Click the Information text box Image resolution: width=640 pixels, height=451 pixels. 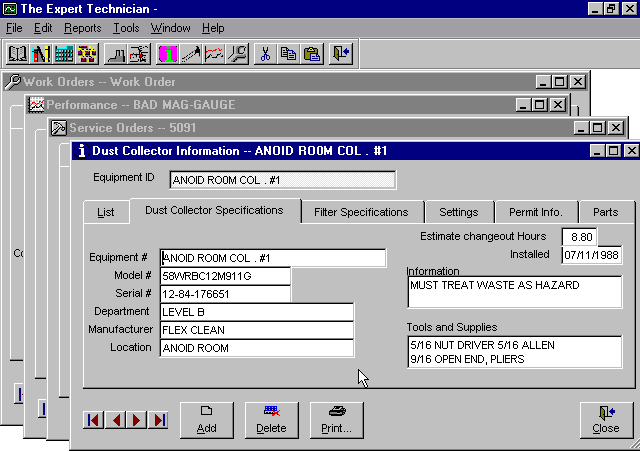515,292
